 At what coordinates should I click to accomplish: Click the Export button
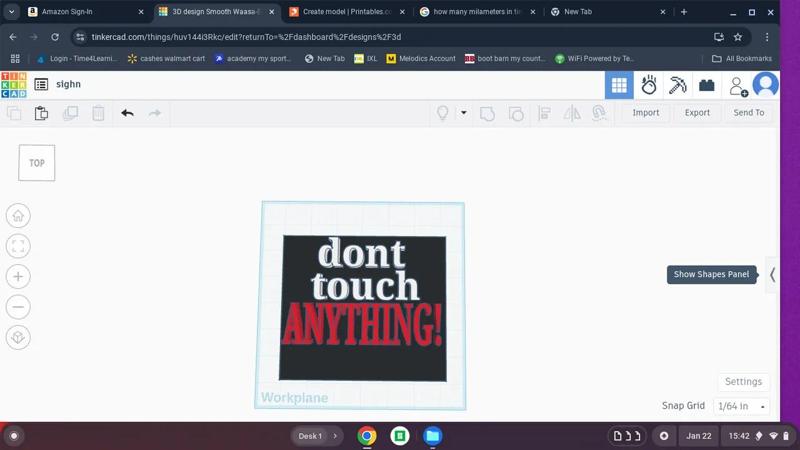pyautogui.click(x=697, y=113)
